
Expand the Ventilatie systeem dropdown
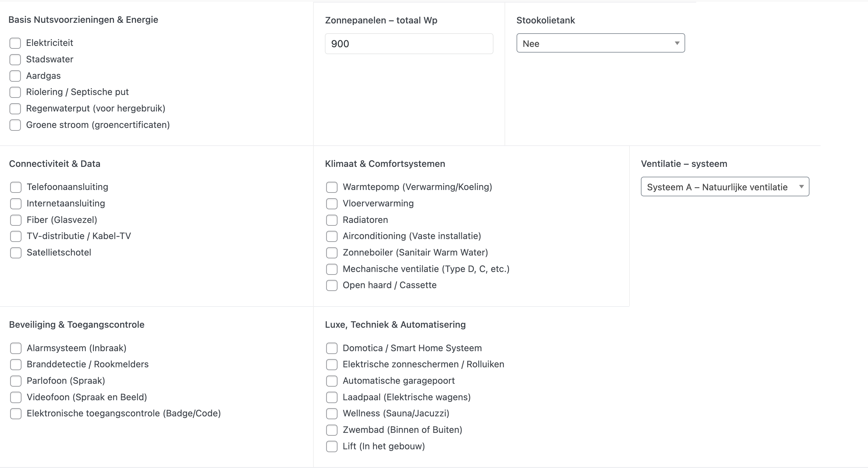[725, 187]
